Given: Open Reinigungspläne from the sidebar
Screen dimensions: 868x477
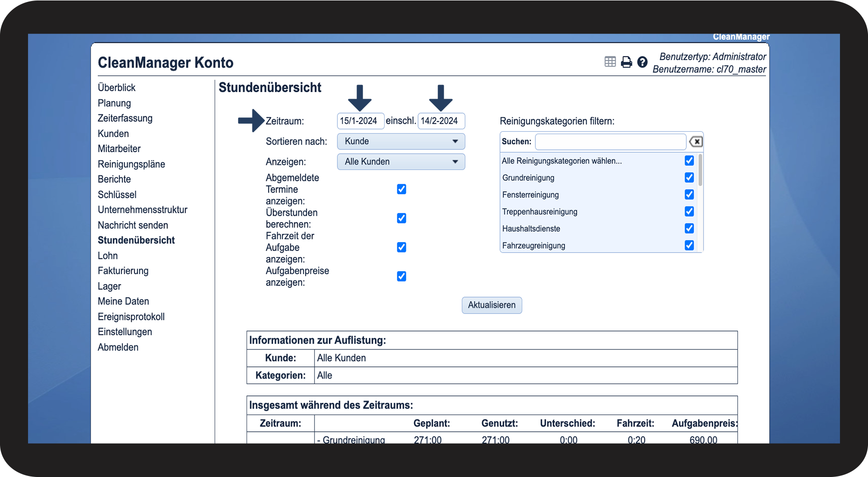Looking at the screenshot, I should (x=131, y=164).
